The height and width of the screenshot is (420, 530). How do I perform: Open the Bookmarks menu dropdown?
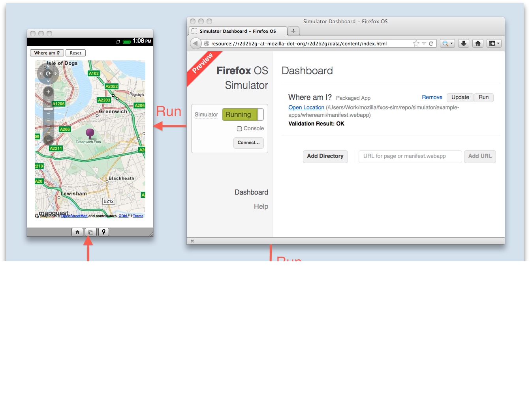[494, 43]
